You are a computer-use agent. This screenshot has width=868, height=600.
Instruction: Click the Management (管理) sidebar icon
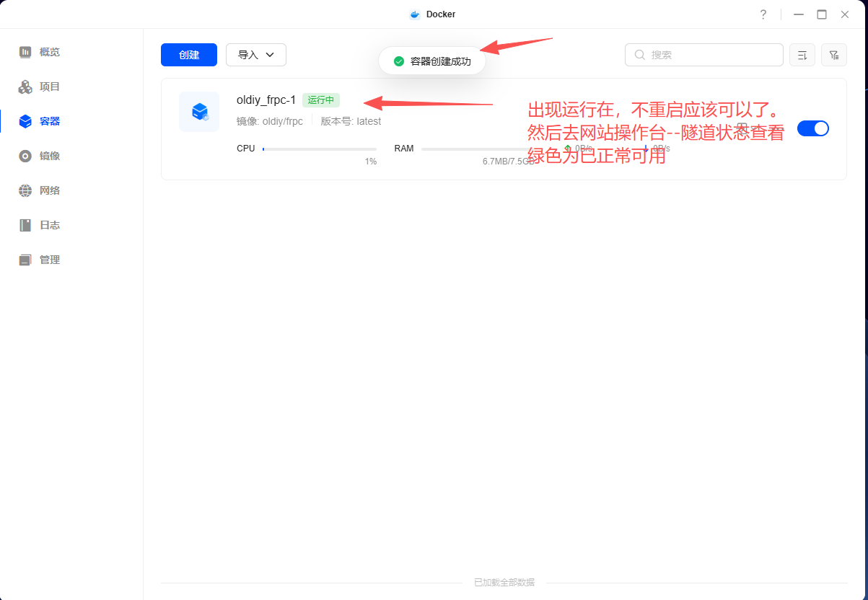coord(25,260)
